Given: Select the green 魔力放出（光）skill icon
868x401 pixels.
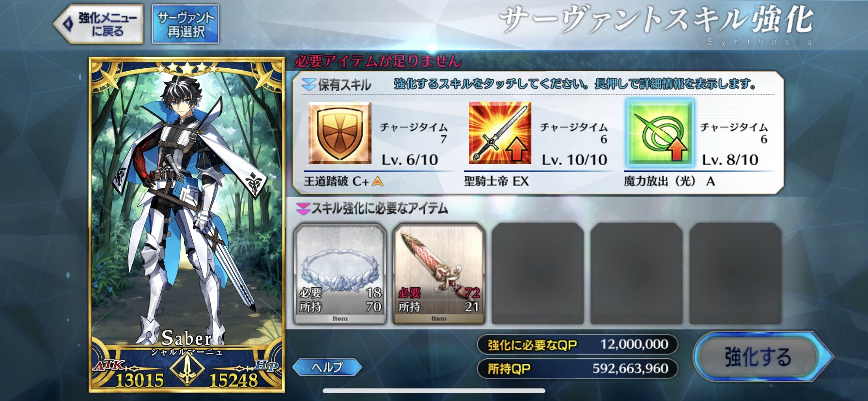Looking at the screenshot, I should [x=660, y=133].
